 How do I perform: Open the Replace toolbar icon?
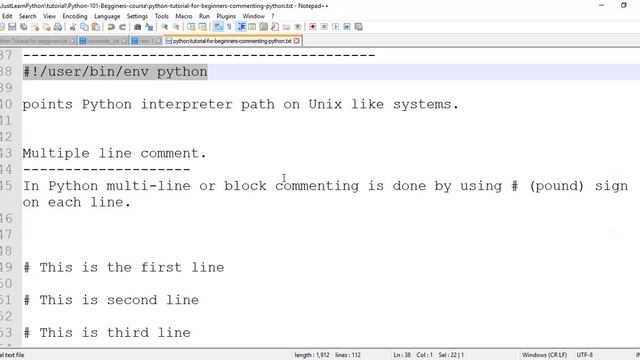tap(149, 27)
